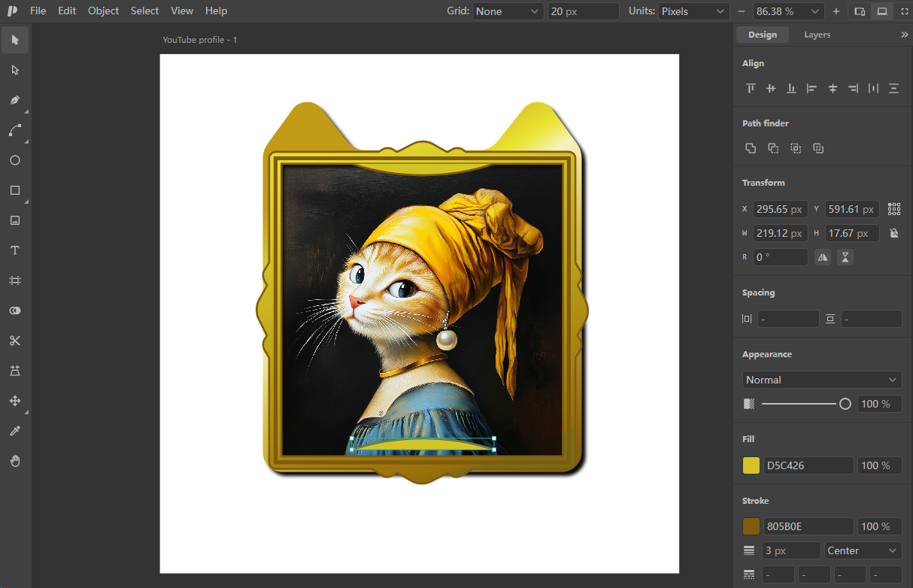Select the Image insert tool
Viewport: 913px width, 588px height.
15,220
